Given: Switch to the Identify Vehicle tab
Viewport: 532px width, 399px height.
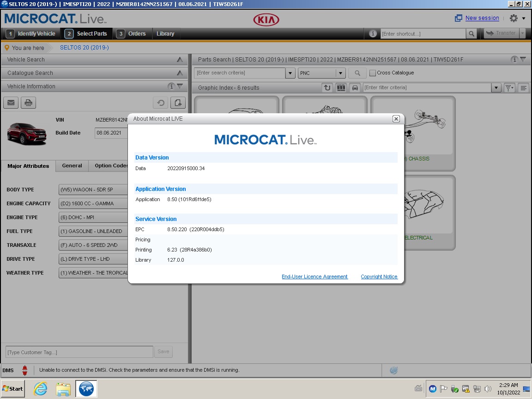Looking at the screenshot, I should 32,34.
